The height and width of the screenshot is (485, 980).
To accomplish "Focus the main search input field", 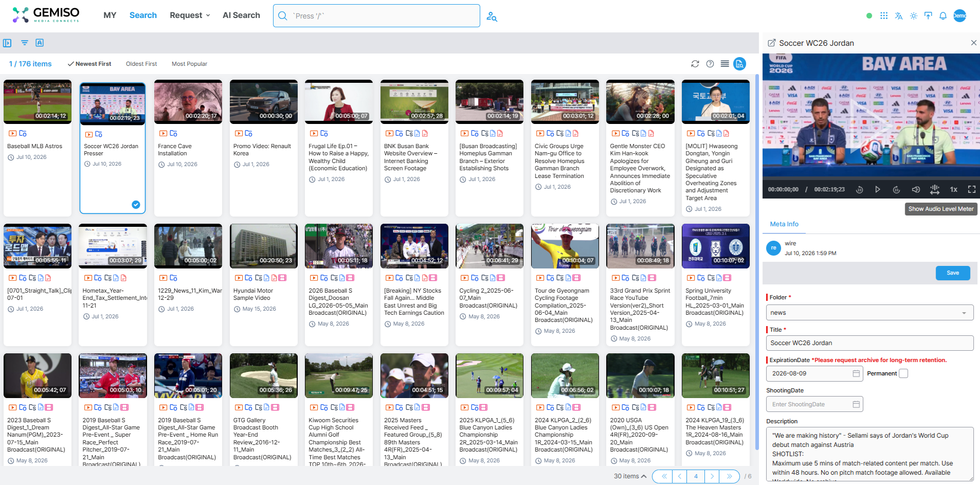I will point(376,16).
